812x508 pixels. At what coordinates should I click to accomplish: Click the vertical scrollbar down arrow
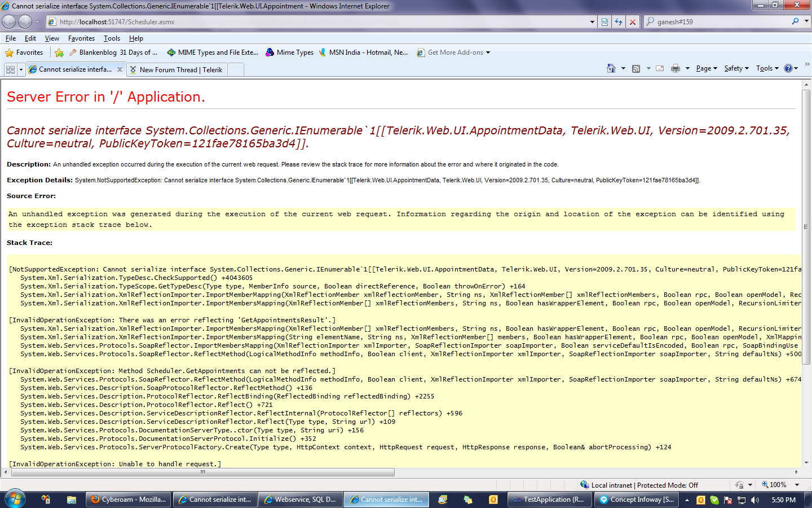click(x=806, y=463)
